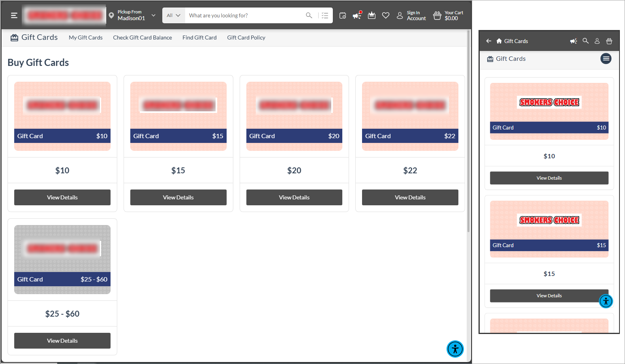Click the mobile $15 Smokers Choice card image
Screen dimensions: 625x364
click(x=549, y=229)
